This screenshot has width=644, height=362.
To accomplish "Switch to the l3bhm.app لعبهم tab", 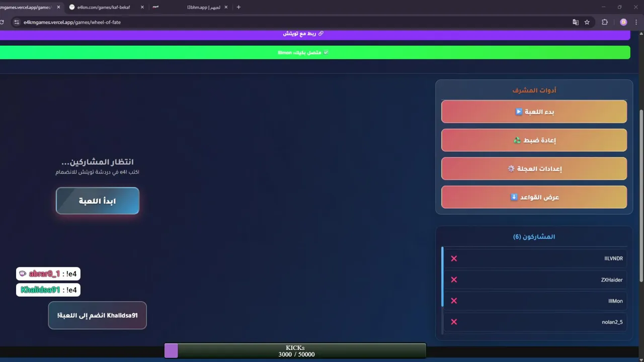I will pyautogui.click(x=190, y=7).
